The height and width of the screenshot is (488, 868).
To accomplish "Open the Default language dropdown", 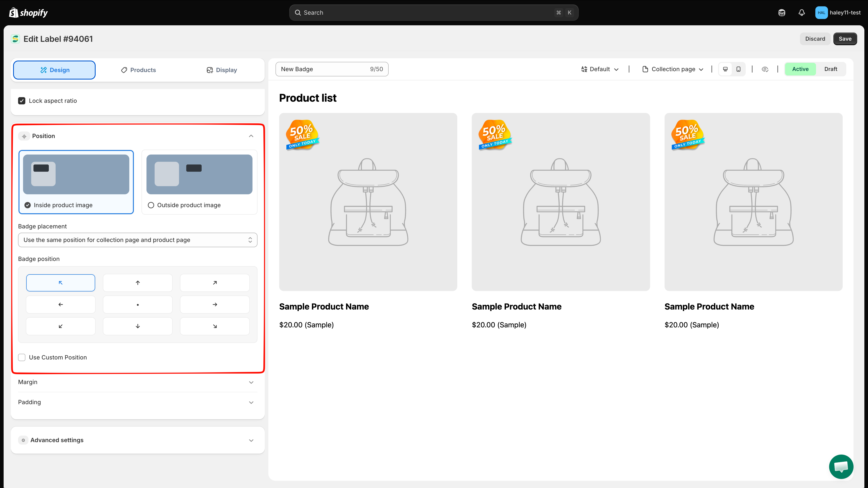I will (x=600, y=69).
